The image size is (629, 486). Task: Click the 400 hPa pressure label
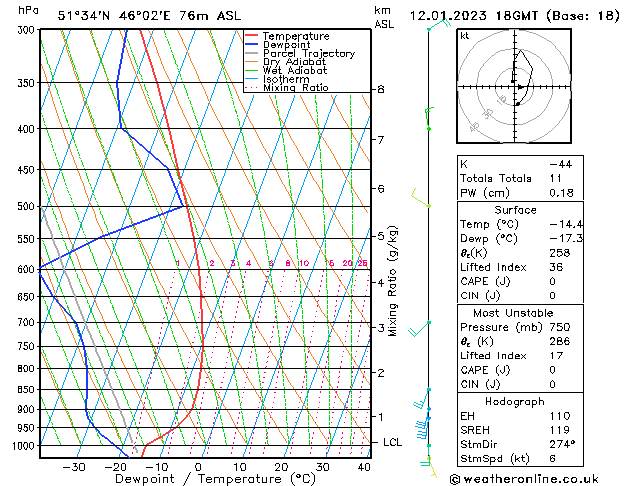(x=28, y=129)
